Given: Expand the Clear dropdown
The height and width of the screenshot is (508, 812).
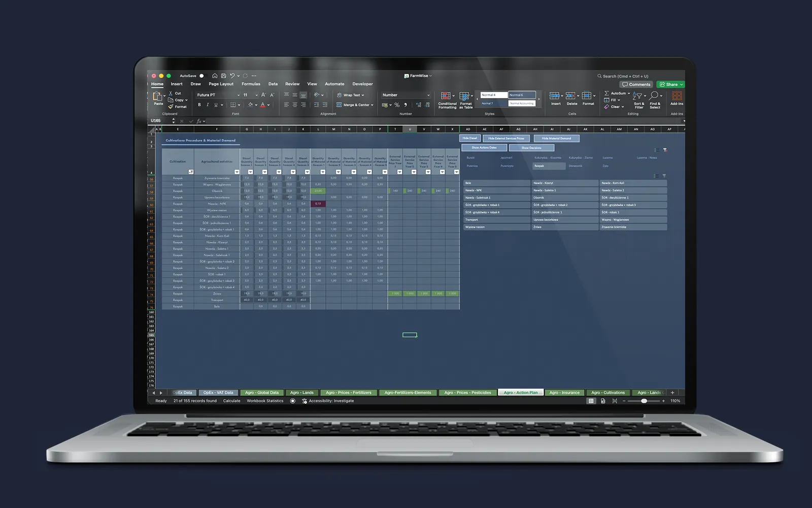Looking at the screenshot, I should coord(623,107).
